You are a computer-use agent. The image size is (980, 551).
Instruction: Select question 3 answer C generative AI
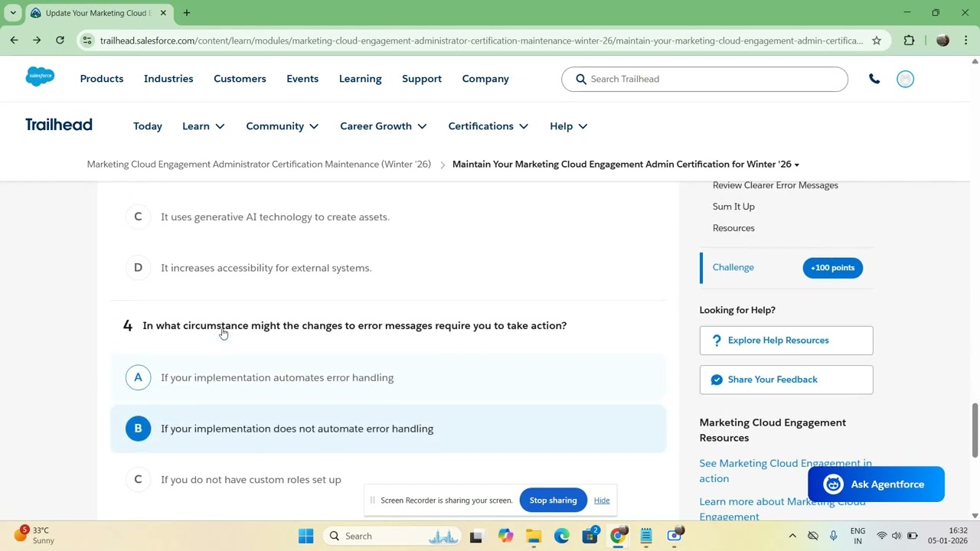(x=388, y=217)
